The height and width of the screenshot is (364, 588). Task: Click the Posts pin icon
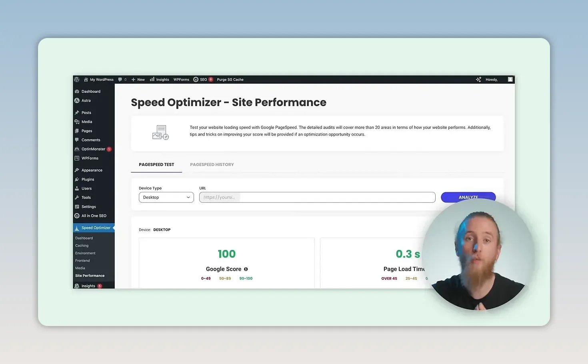[x=77, y=113]
